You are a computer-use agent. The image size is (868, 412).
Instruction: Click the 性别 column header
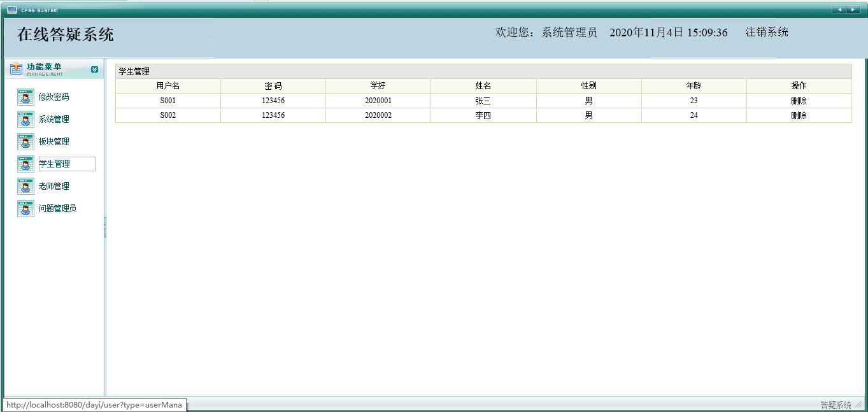click(589, 86)
